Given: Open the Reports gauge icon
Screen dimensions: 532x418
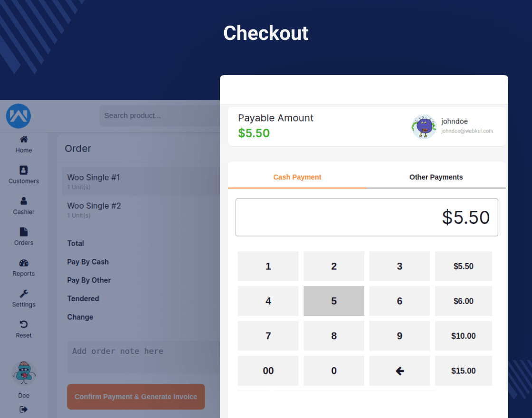Looking at the screenshot, I should [x=23, y=263].
